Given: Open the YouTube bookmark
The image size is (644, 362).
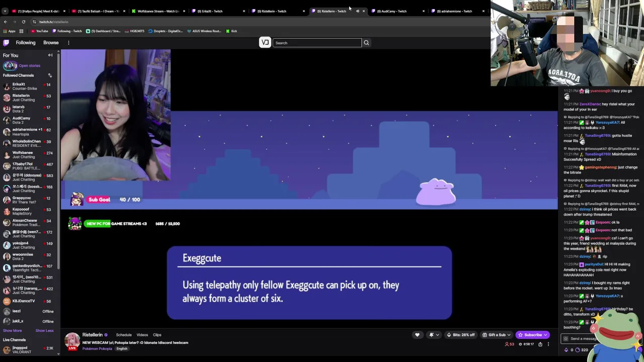Looking at the screenshot, I should pyautogui.click(x=39, y=31).
